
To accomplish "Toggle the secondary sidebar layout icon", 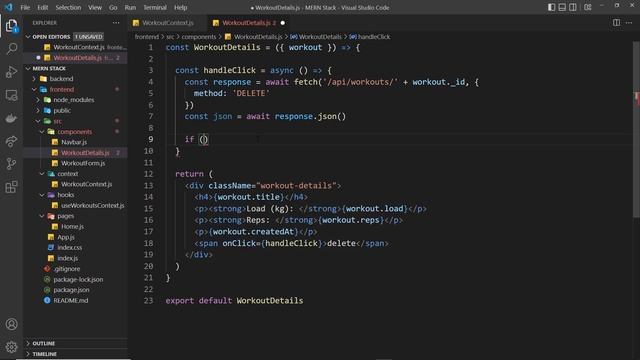I will (x=573, y=7).
